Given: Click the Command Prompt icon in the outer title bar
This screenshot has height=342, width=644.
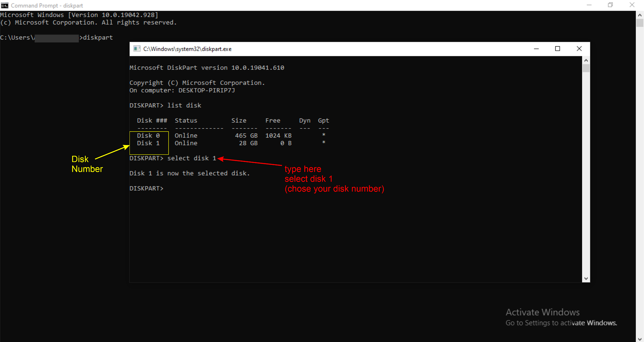Looking at the screenshot, I should click(x=4, y=5).
